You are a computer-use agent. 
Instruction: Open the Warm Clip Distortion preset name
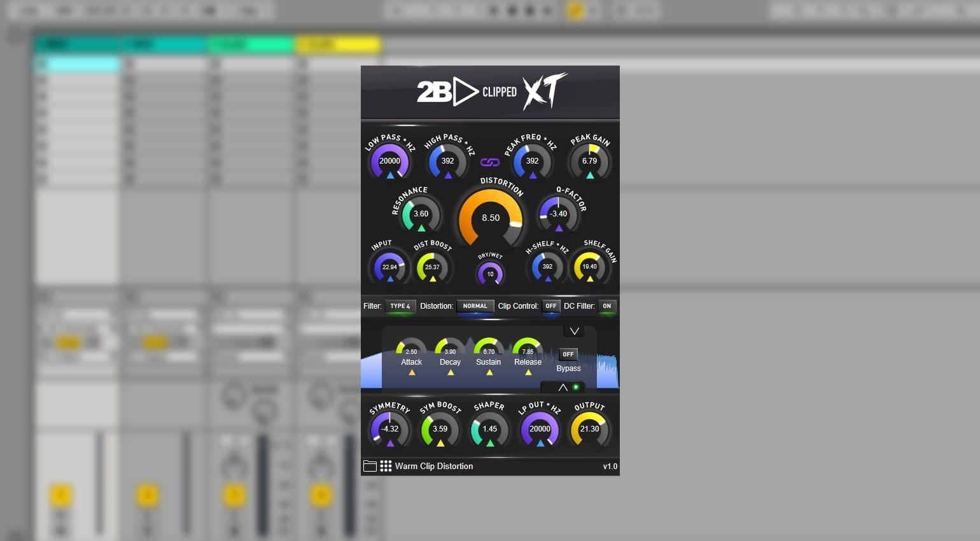click(434, 466)
